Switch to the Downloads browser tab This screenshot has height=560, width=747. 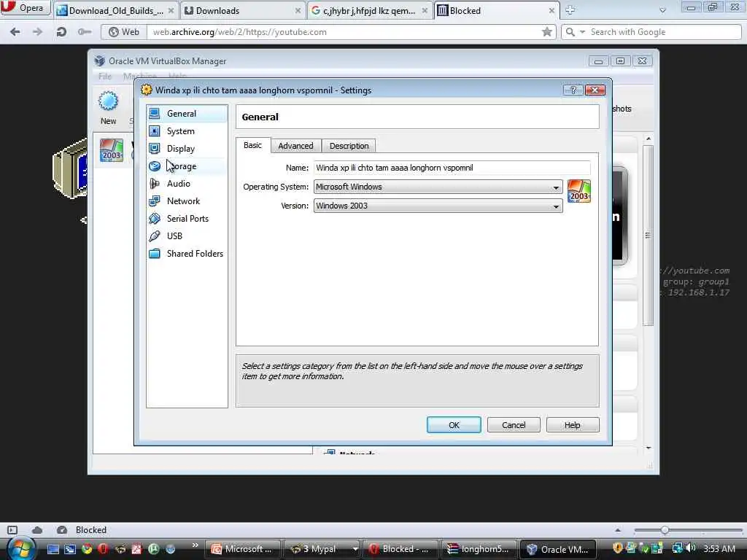click(x=243, y=10)
